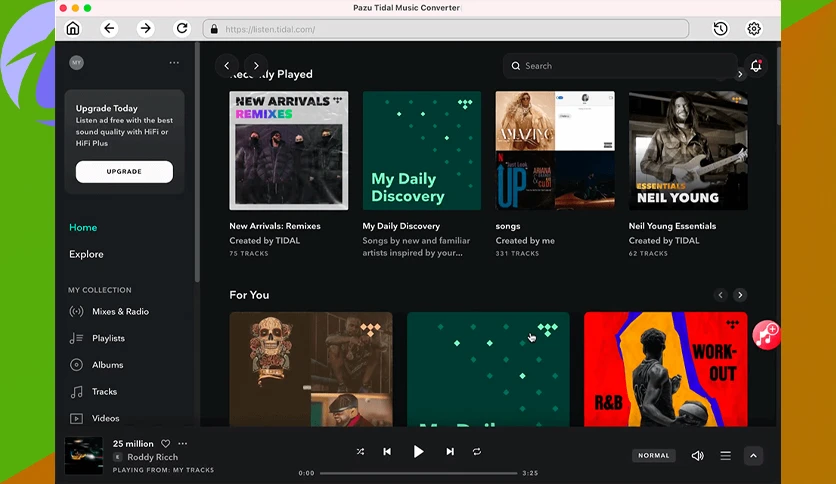Open Neil Young Essentials cover
The height and width of the screenshot is (484, 836).
pos(688,150)
